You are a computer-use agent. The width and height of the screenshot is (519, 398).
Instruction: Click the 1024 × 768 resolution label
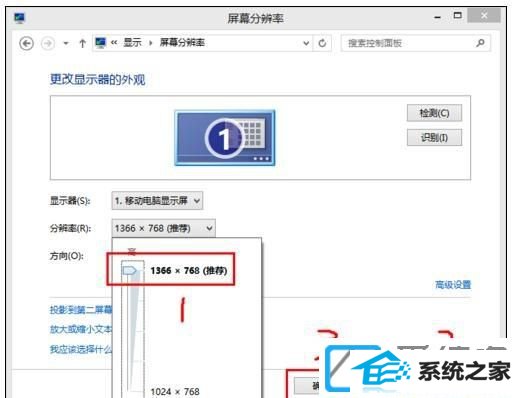tap(175, 391)
